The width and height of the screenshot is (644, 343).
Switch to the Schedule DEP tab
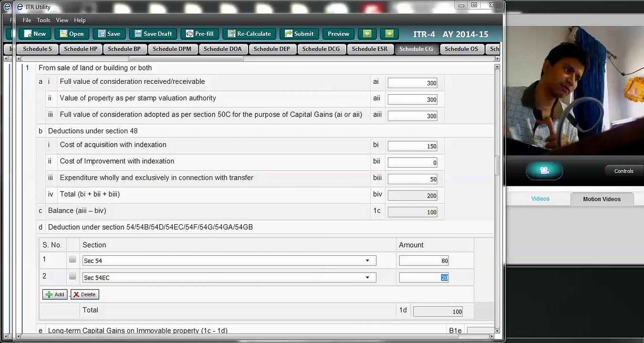coord(272,49)
